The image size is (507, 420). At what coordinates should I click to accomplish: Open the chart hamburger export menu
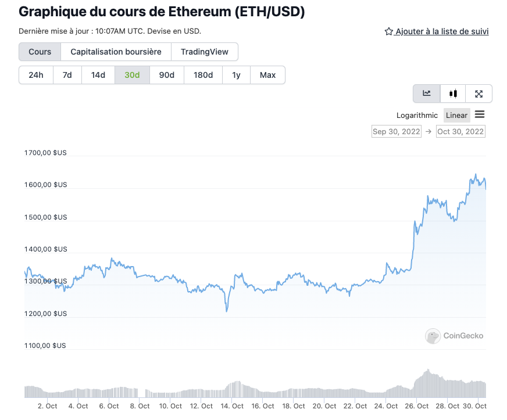coord(480,114)
